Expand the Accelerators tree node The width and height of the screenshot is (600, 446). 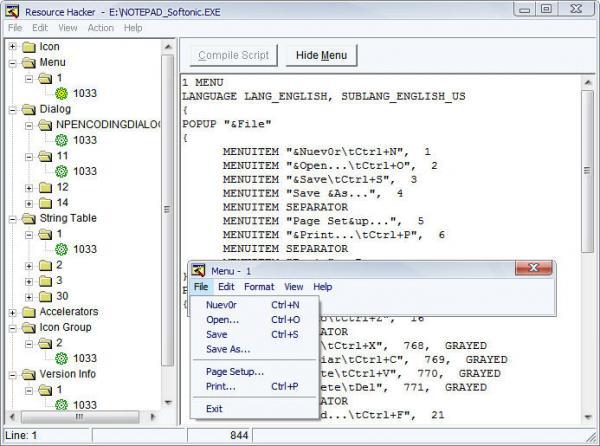[11, 312]
